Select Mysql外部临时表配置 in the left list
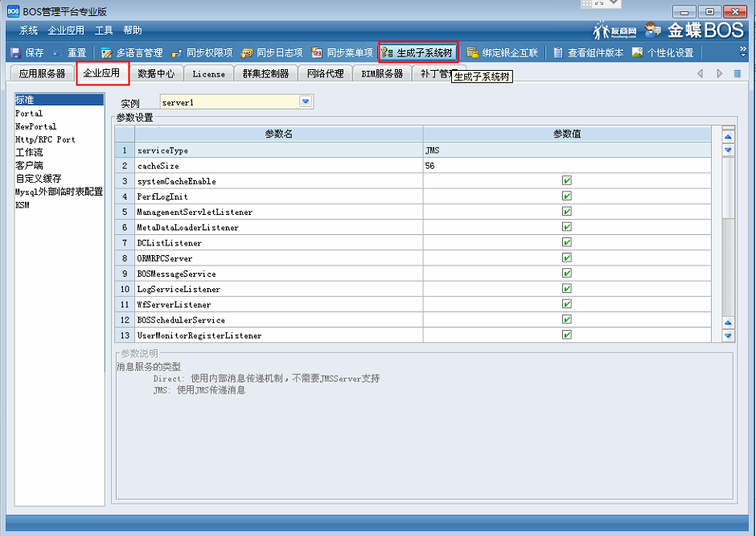 (60, 192)
